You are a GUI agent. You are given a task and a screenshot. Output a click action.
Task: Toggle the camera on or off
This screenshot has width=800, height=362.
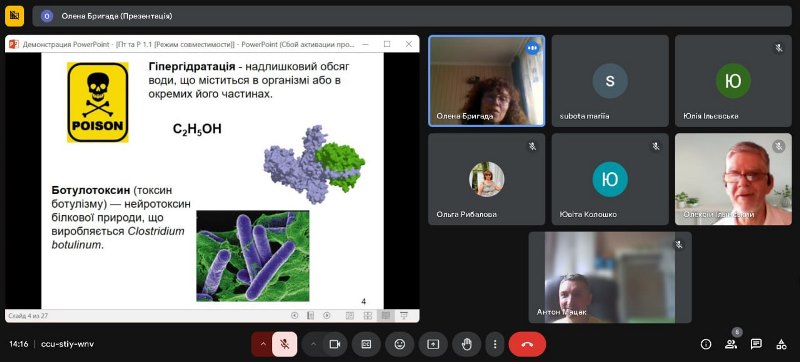335,345
